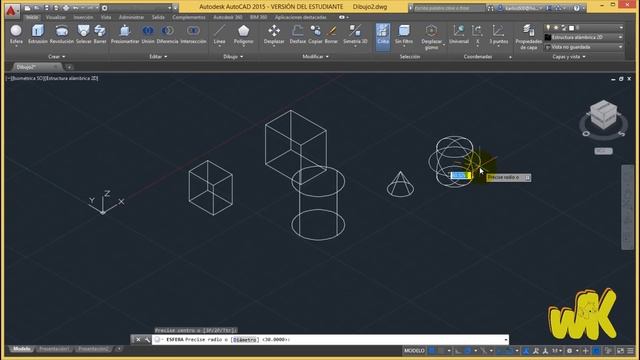Toggle MODELO space in status bar
Image resolution: width=640 pixels, height=360 pixels.
[x=414, y=351]
